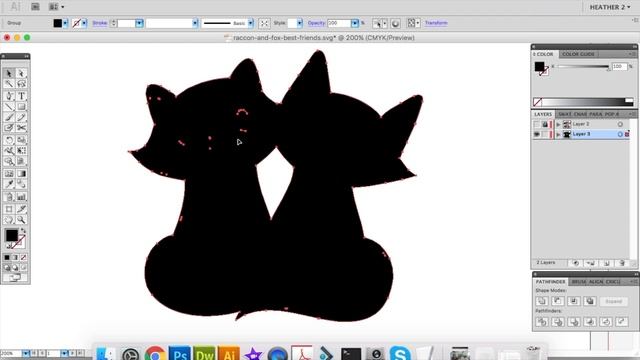
Task: Click the Opacity input field
Action: coord(339,23)
